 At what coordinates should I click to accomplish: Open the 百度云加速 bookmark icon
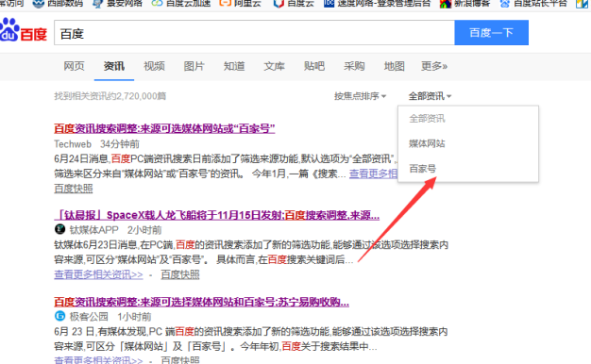point(157,4)
